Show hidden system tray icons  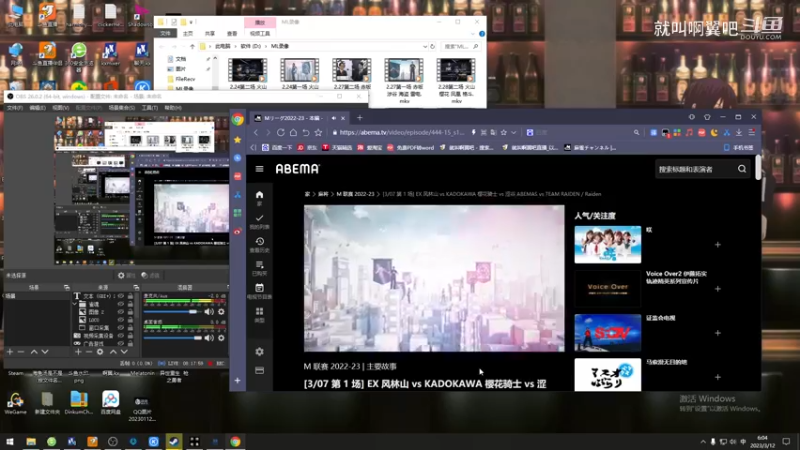point(703,442)
